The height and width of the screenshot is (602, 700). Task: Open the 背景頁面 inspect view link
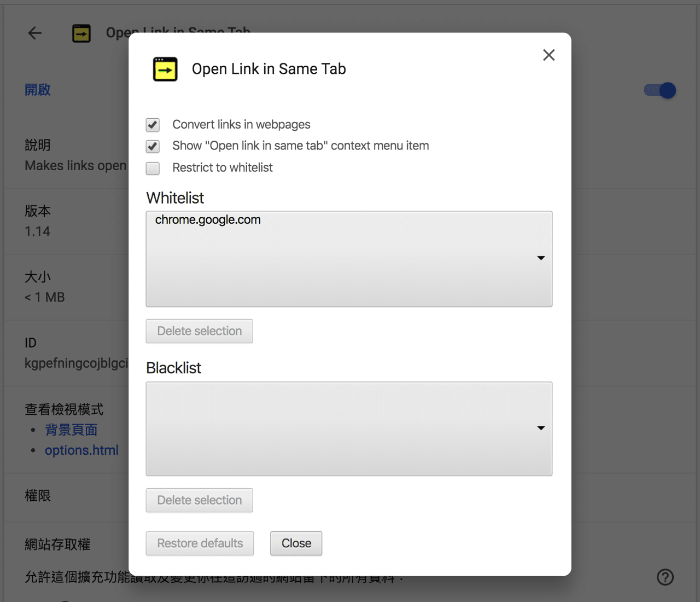(x=71, y=430)
